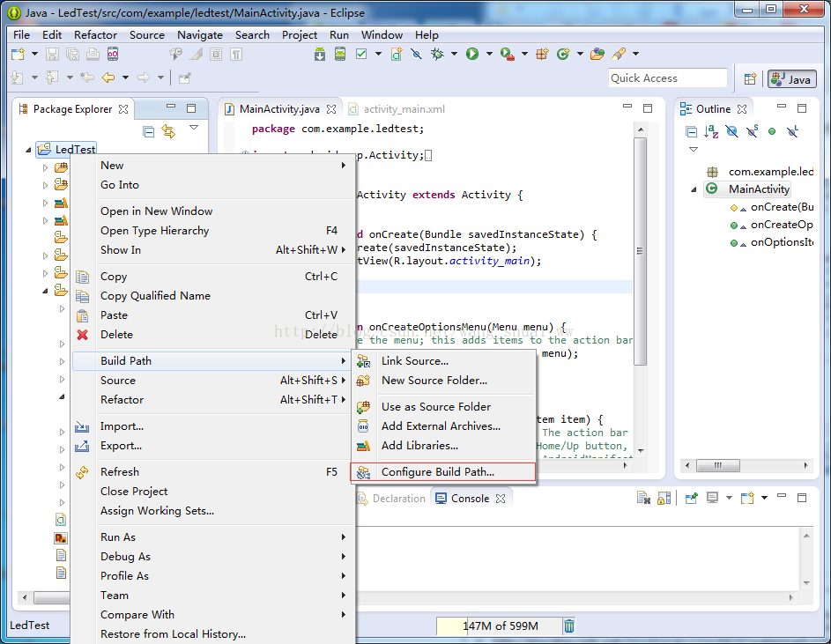Click the Back navigation arrow icon
This screenshot has height=644, width=831.
(x=108, y=78)
